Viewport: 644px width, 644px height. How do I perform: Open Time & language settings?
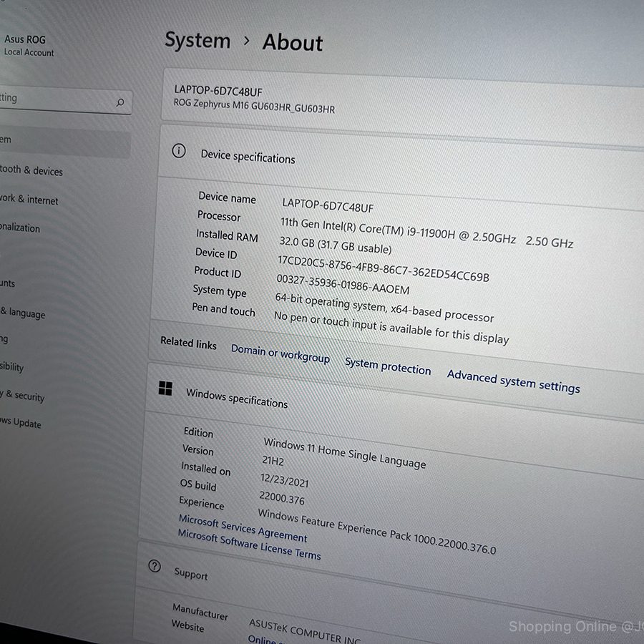pyautogui.click(x=23, y=313)
